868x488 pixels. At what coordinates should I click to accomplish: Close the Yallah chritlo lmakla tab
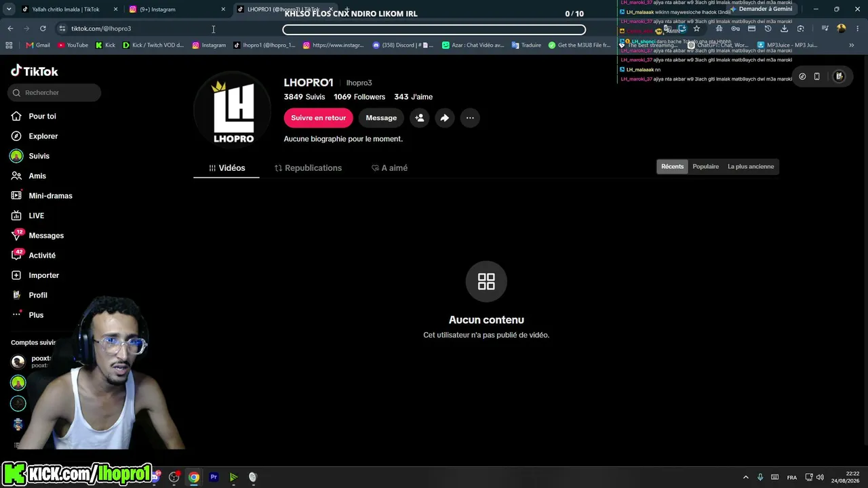(115, 9)
